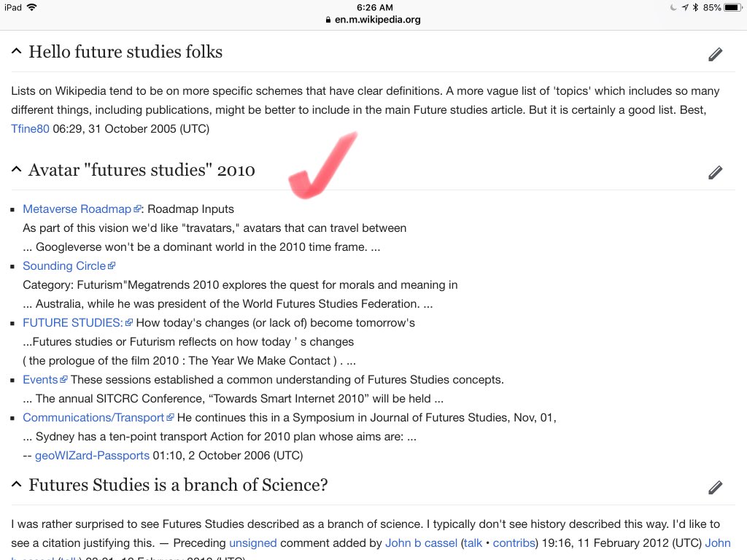Tap the line about Googleverse
This screenshot has height=560, width=747.
tap(201, 246)
